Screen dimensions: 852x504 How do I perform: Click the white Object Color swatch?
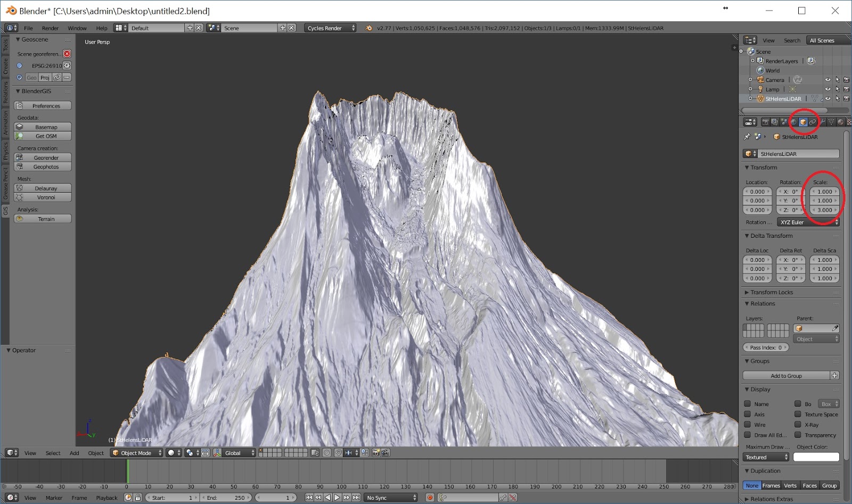pyautogui.click(x=816, y=457)
